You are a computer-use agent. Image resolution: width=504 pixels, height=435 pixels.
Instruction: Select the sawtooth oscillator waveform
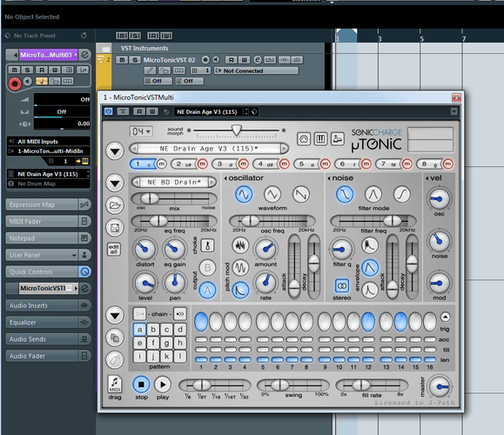point(301,195)
